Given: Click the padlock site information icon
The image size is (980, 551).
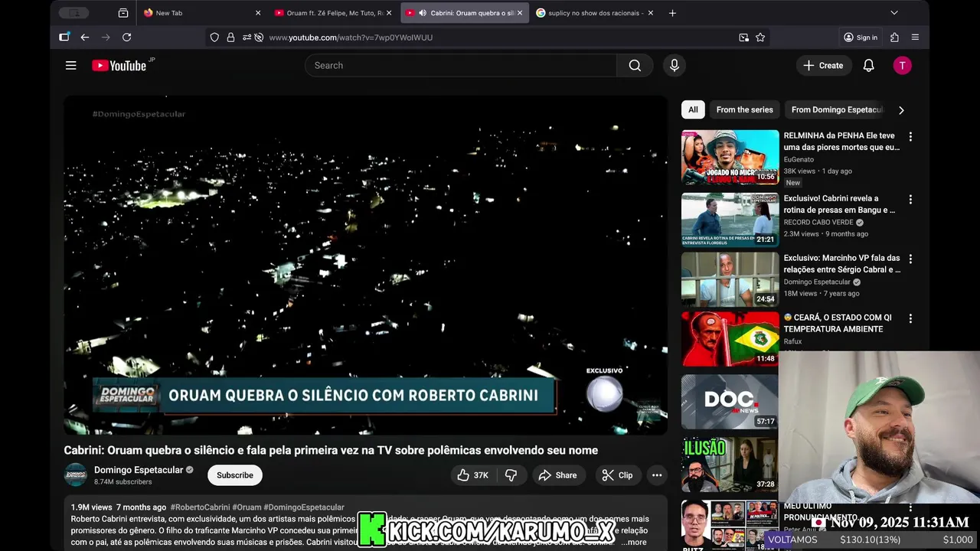Looking at the screenshot, I should coord(230,37).
